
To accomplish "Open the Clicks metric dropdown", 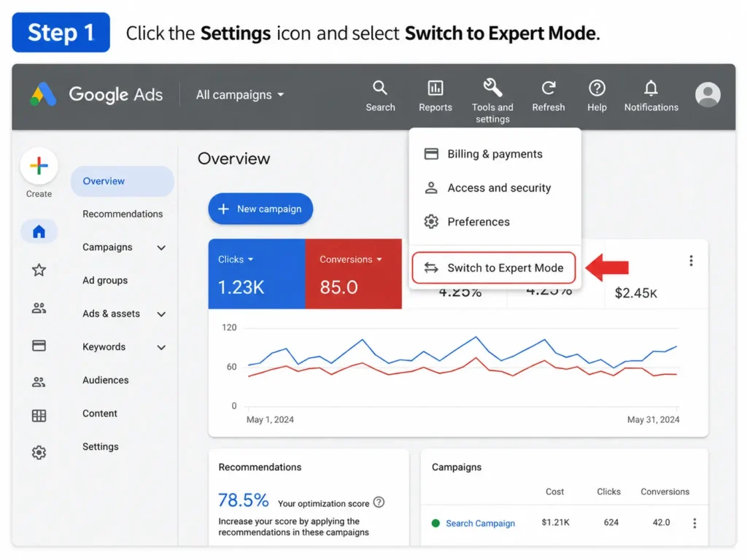I will tap(236, 259).
